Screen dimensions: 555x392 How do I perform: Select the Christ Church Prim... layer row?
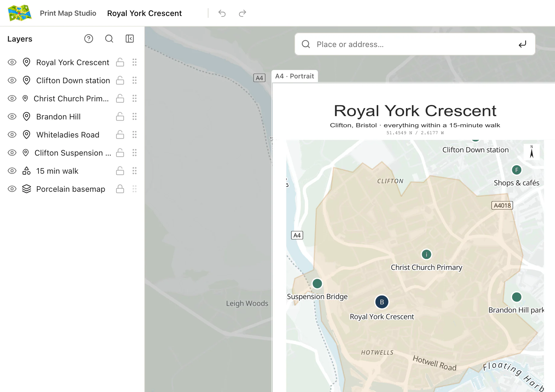(x=72, y=99)
